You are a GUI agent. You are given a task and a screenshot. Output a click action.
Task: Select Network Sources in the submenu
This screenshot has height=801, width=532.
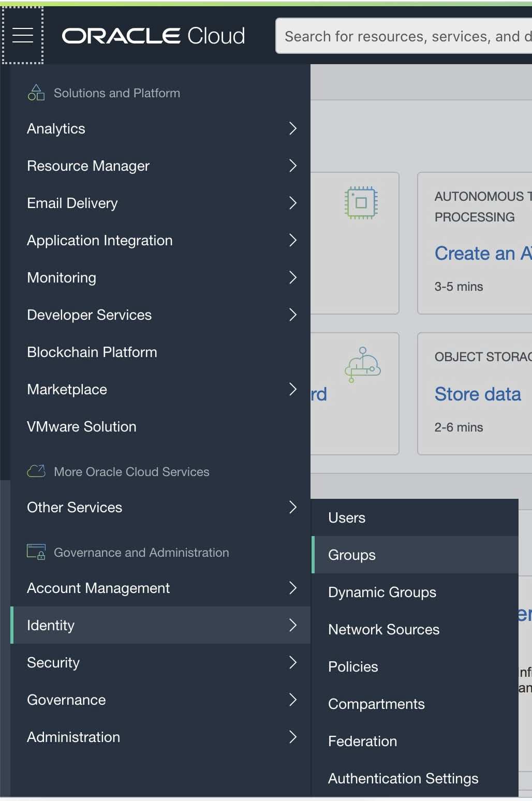(415, 629)
